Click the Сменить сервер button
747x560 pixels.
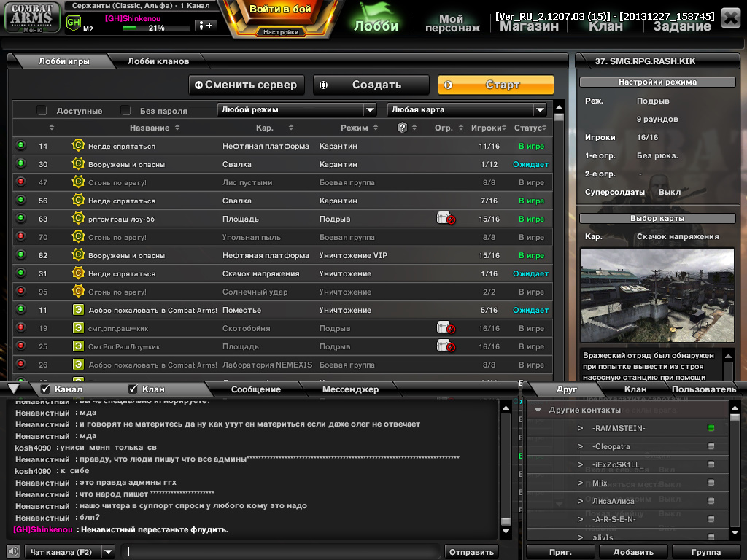[247, 85]
